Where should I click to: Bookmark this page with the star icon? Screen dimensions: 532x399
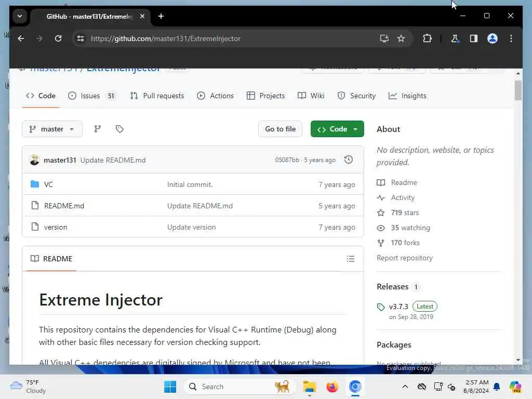[401, 38]
